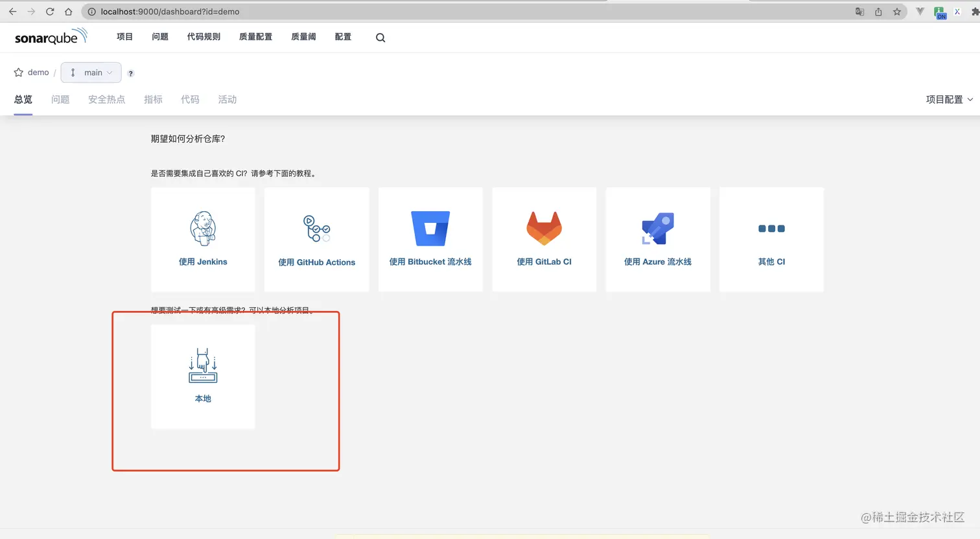Open the 质量配置 menu

click(255, 37)
